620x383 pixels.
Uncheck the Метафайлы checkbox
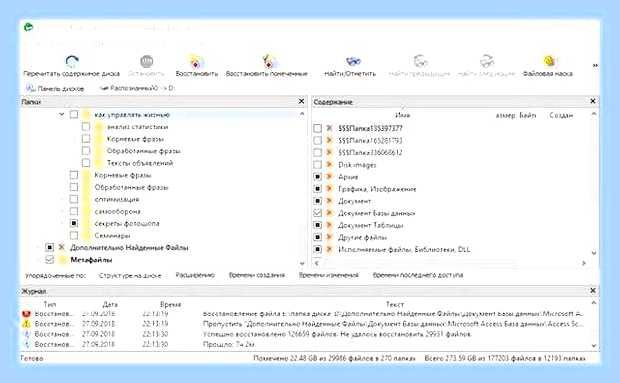tap(49, 259)
